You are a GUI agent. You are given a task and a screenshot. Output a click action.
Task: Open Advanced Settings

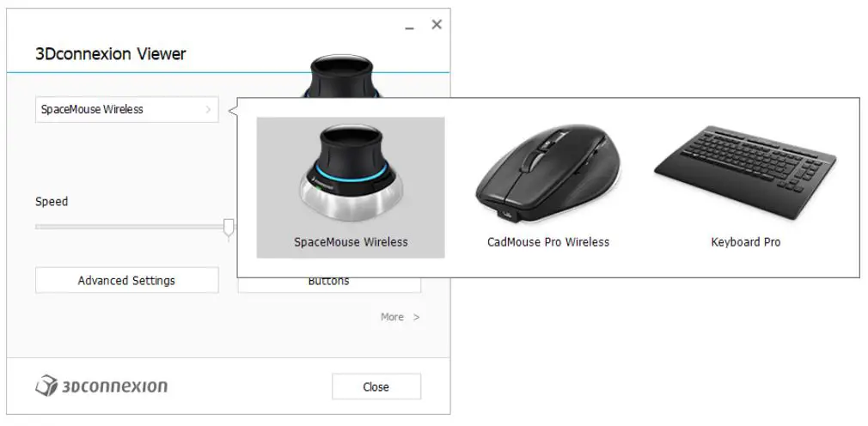click(127, 281)
